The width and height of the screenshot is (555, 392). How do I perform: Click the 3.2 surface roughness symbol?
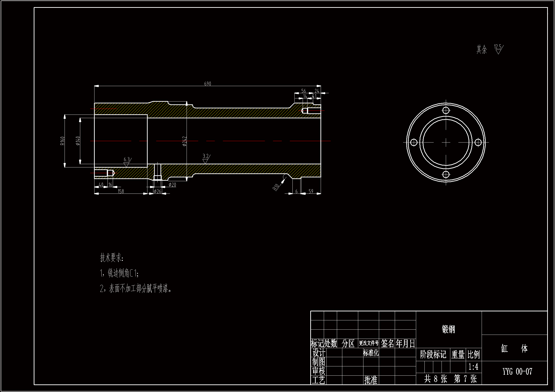coord(206,159)
